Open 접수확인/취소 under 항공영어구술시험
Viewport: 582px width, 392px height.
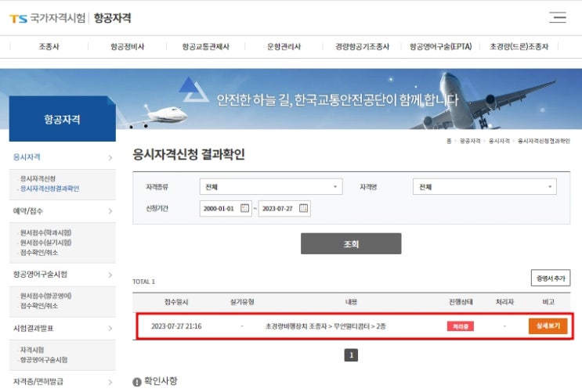click(x=39, y=306)
